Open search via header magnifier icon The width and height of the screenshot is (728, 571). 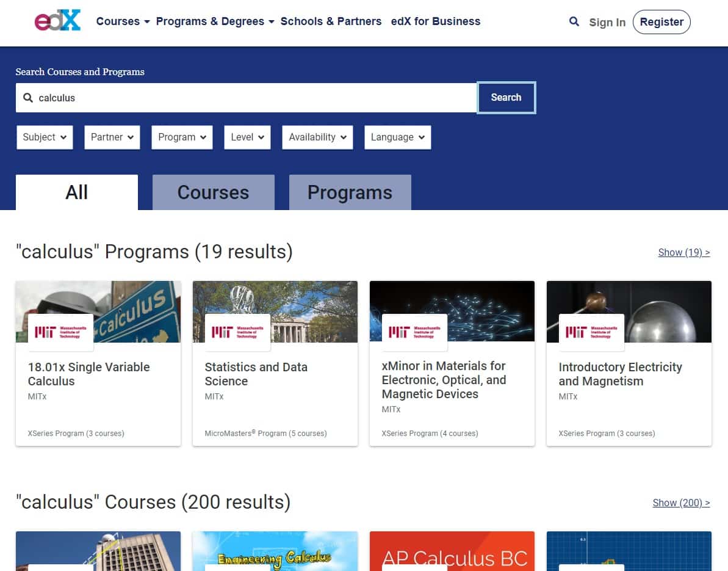(574, 21)
